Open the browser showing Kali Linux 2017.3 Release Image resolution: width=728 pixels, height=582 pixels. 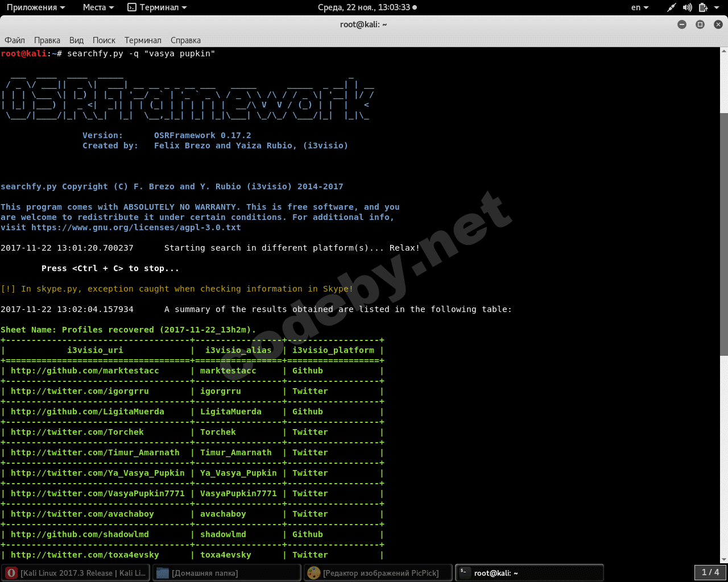(x=76, y=572)
